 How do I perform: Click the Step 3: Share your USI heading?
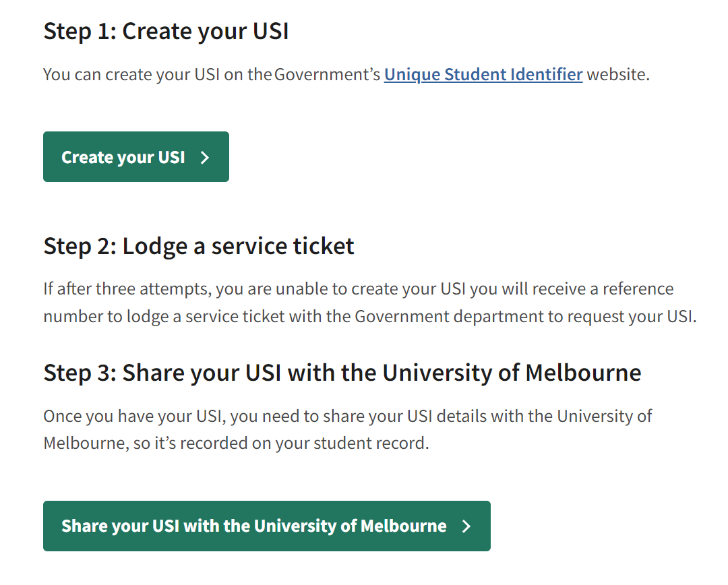pyautogui.click(x=342, y=373)
